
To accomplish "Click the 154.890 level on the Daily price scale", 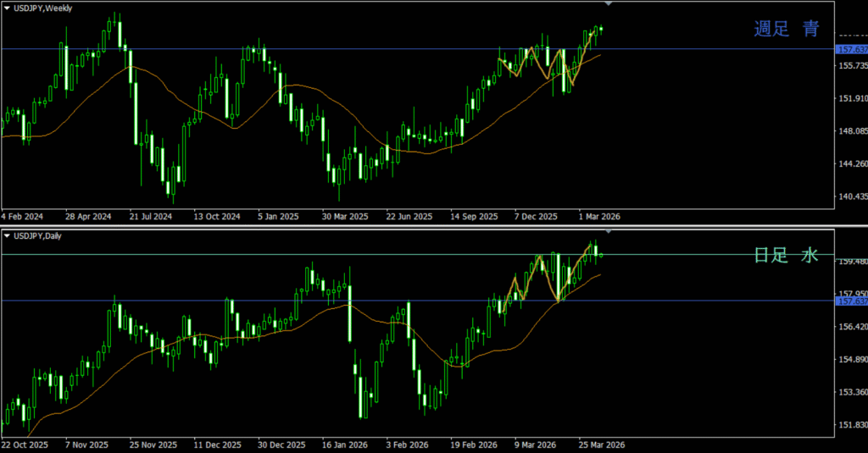I will (851, 360).
